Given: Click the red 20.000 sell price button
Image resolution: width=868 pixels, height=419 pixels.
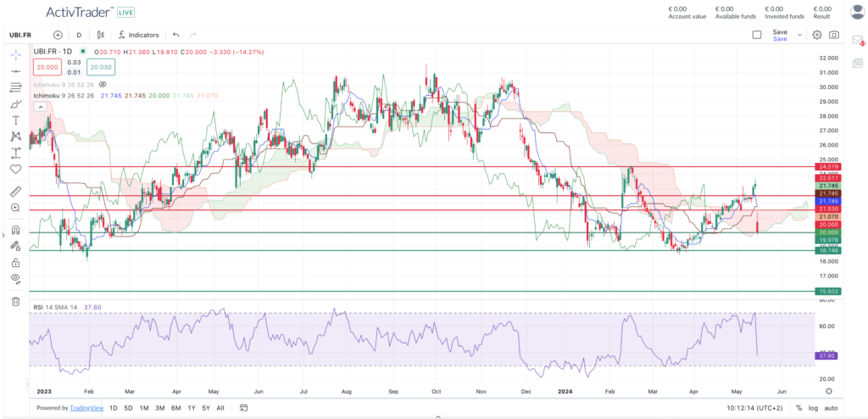Looking at the screenshot, I should (x=47, y=67).
